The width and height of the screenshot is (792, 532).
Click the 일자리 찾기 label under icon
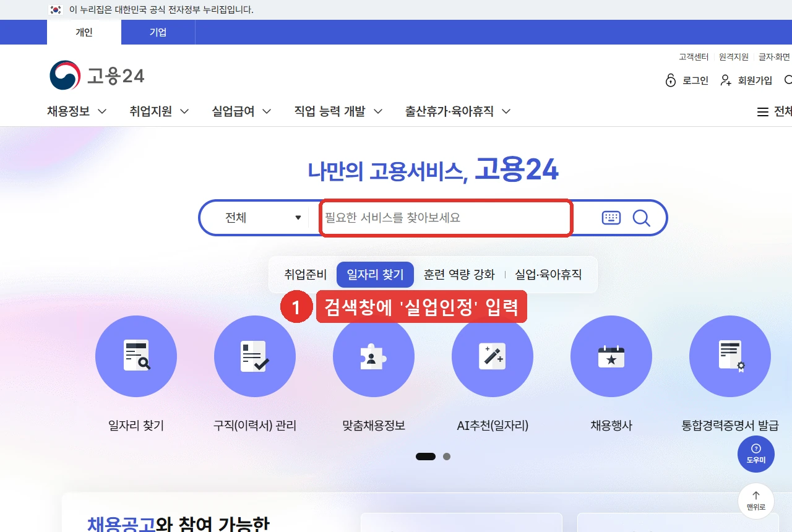tap(136, 426)
